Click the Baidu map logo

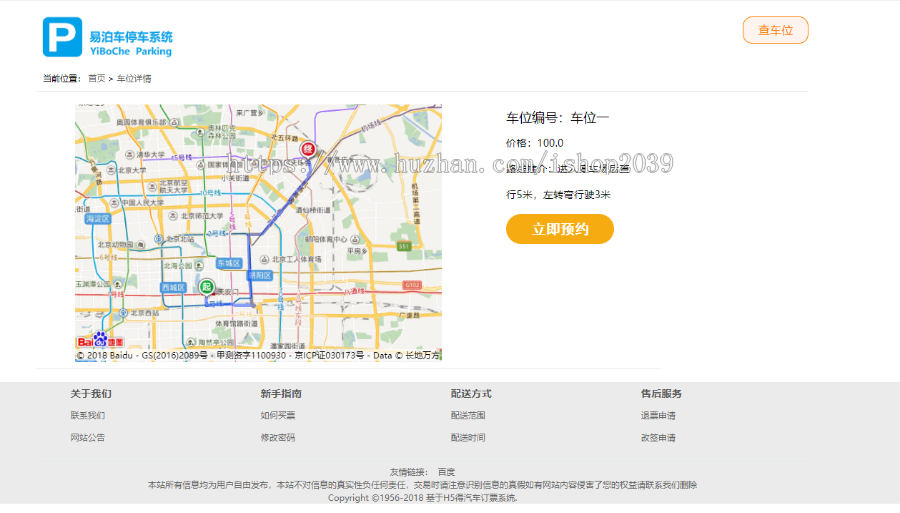pos(100,340)
